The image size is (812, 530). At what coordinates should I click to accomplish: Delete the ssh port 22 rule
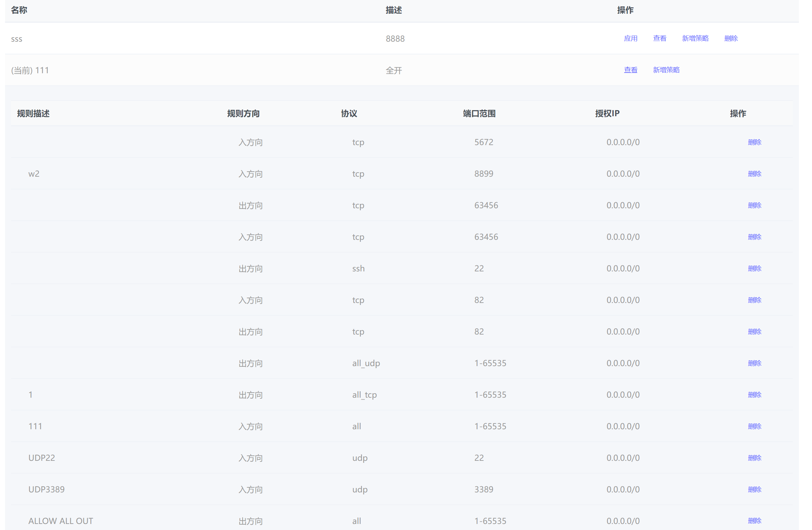pyautogui.click(x=754, y=268)
